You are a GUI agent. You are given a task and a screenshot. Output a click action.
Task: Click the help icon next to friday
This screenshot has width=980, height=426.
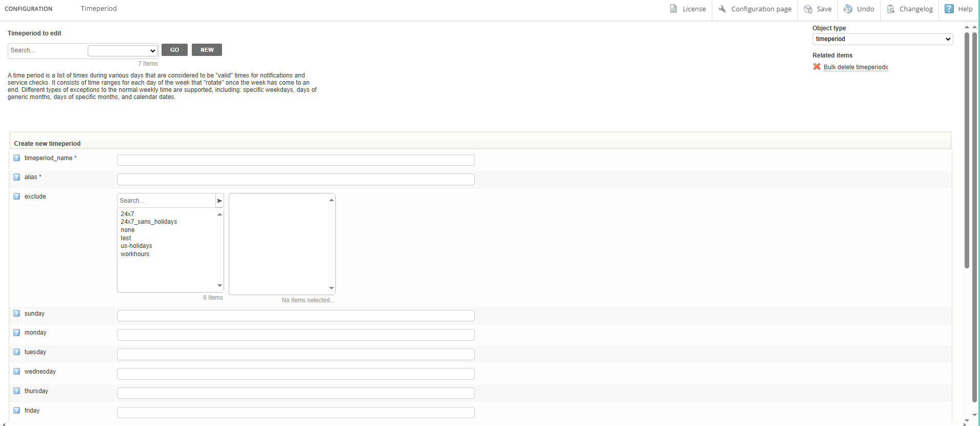pos(16,411)
